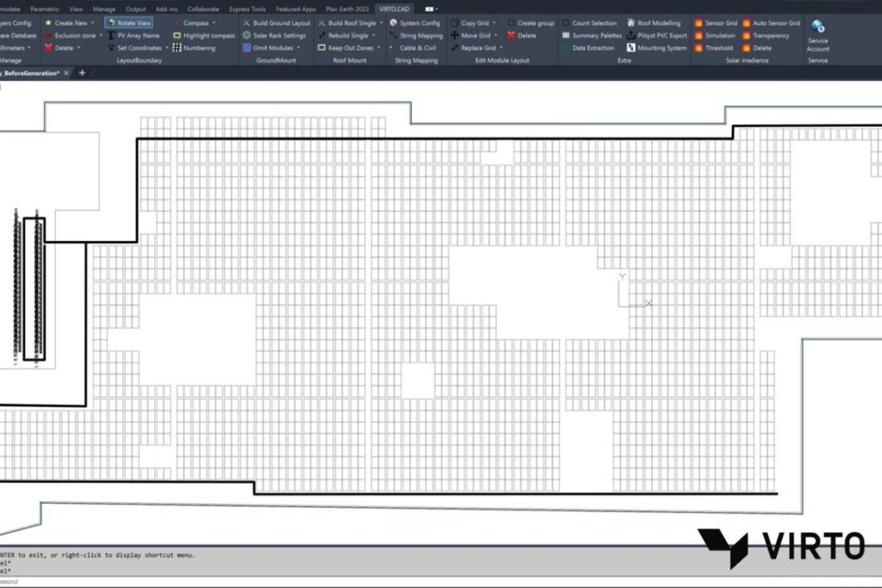Select the Highlight compass tool
Screen dimensions: 882x588
[x=203, y=35]
